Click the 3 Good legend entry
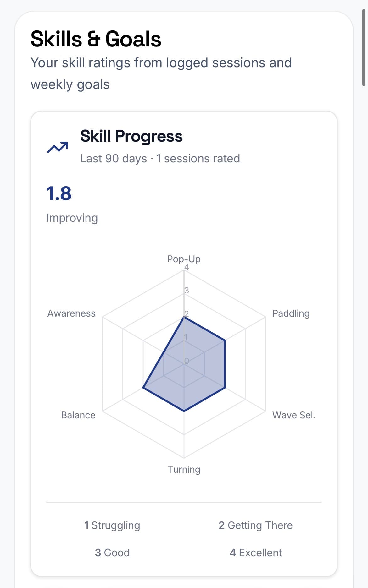This screenshot has height=588, width=368. (112, 553)
